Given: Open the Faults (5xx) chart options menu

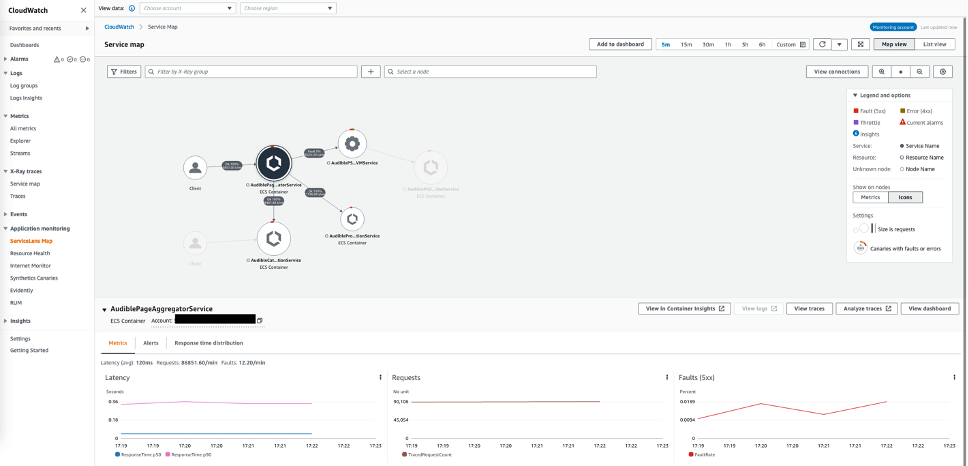Looking at the screenshot, I should tap(954, 377).
